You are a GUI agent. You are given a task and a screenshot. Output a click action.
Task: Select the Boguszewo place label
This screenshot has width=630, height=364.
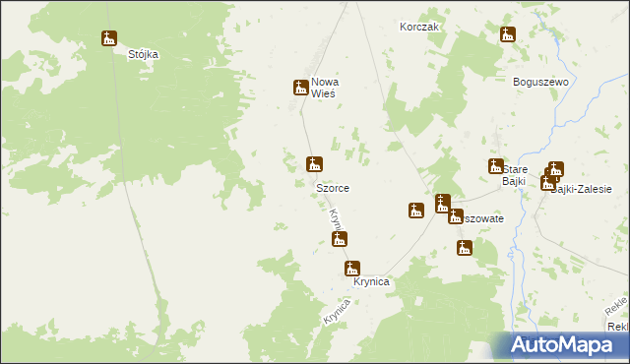pyautogui.click(x=540, y=82)
